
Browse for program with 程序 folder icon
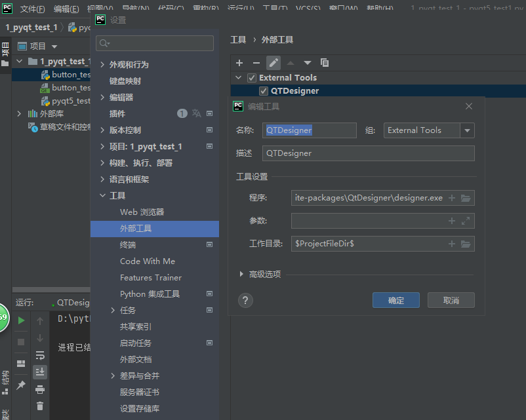466,198
